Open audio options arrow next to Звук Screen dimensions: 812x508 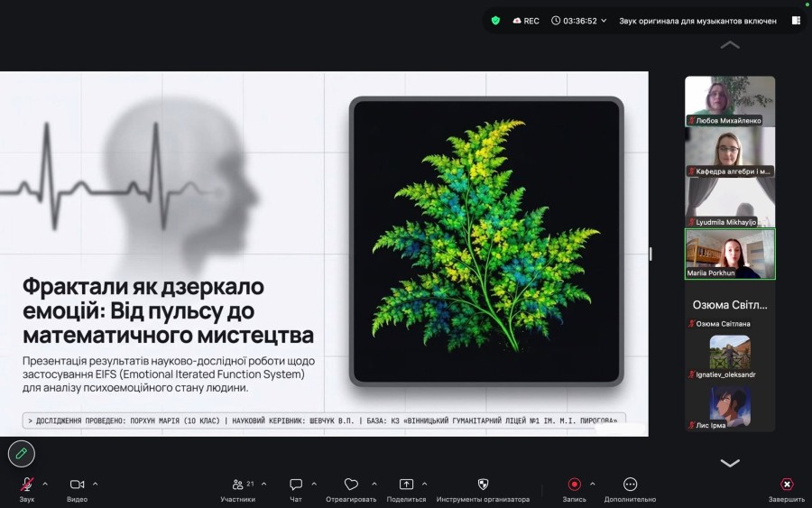click(45, 485)
